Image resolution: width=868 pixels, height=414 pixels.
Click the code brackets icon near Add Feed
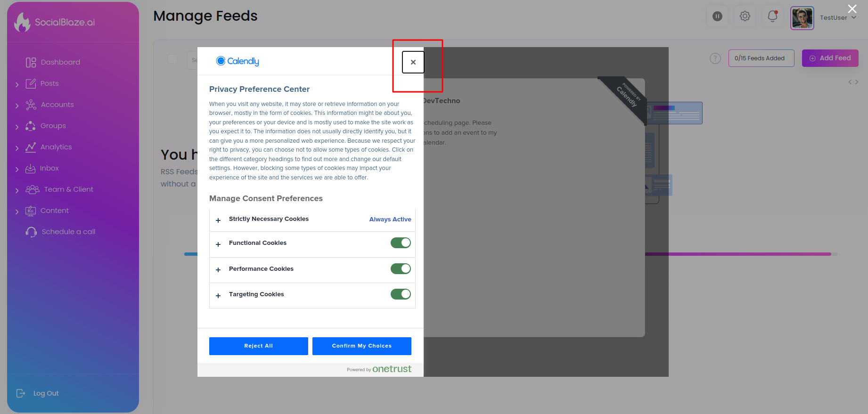[853, 82]
